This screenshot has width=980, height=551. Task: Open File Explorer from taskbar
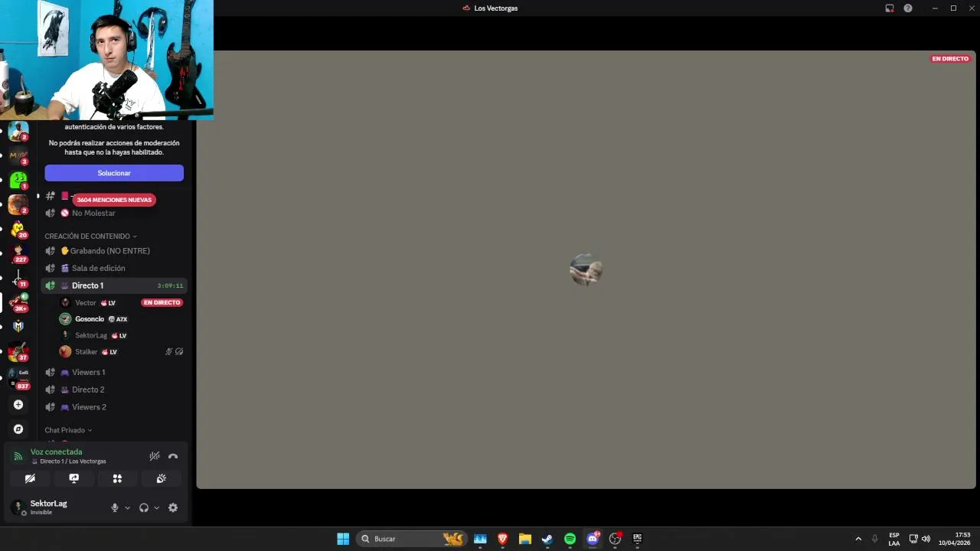click(524, 539)
